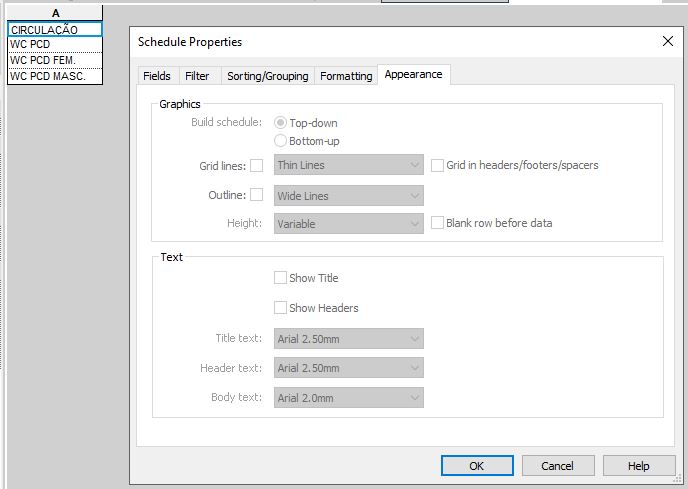688x489 pixels.
Task: Select column header A in schedule
Action: [x=55, y=13]
